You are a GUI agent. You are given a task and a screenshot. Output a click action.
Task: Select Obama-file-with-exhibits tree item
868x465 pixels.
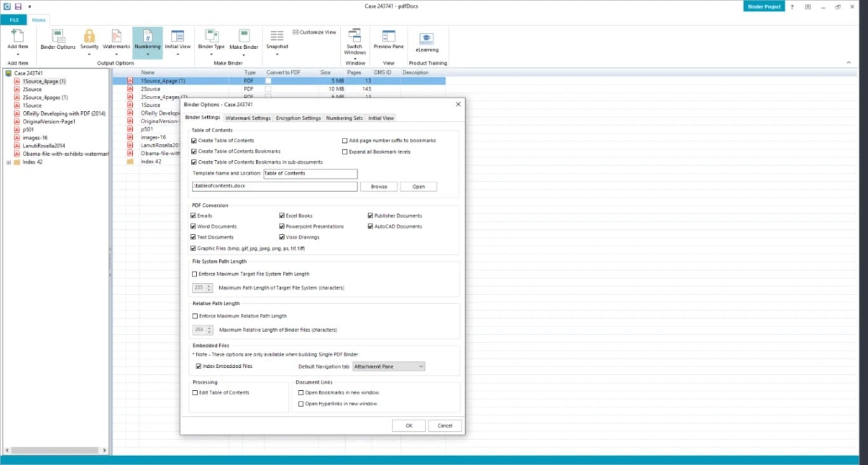(64, 154)
